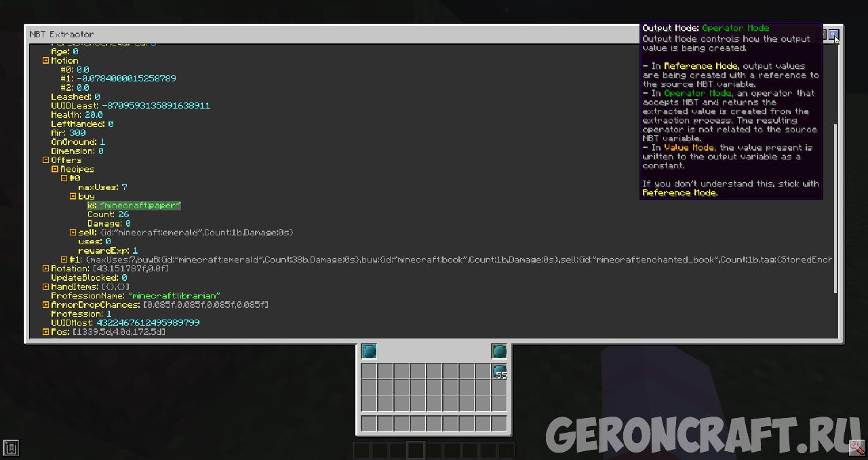
Task: Expand the ArmorDropChances node
Action: click(x=46, y=305)
